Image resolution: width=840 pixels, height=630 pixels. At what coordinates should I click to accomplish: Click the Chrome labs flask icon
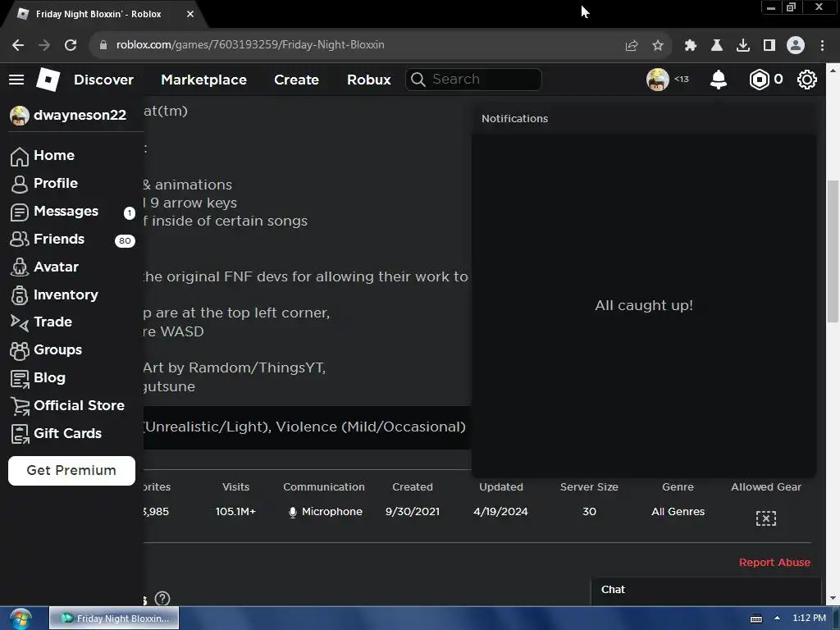pyautogui.click(x=717, y=45)
